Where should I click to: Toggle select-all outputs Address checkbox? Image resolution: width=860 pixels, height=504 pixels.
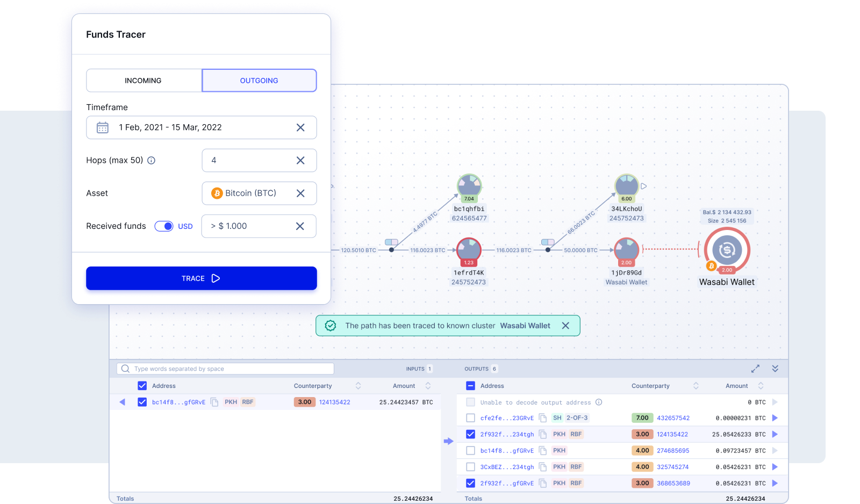(x=470, y=386)
